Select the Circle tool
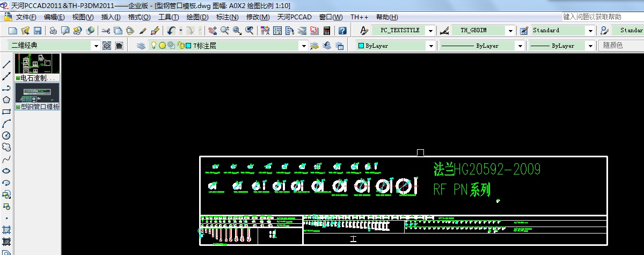The height and width of the screenshot is (255, 644). (x=6, y=135)
